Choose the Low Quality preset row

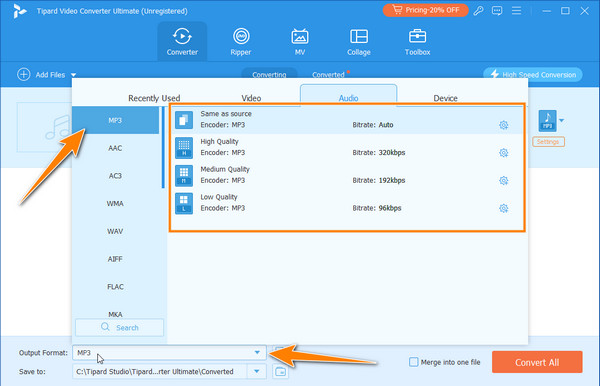[347, 203]
